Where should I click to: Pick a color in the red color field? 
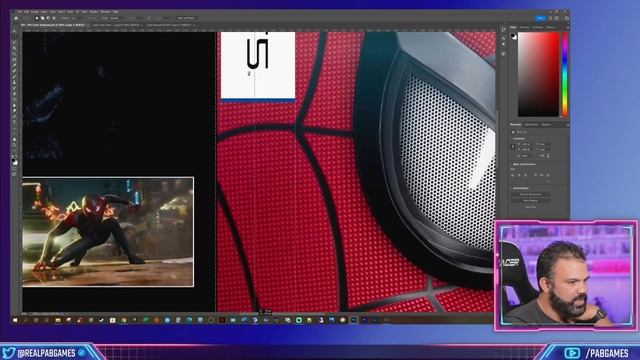click(538, 75)
